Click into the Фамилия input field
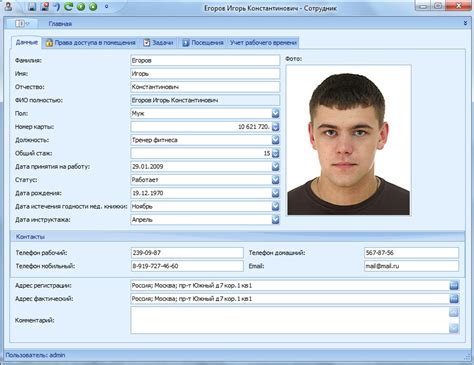This screenshot has width=474, height=365. pyautogui.click(x=205, y=60)
